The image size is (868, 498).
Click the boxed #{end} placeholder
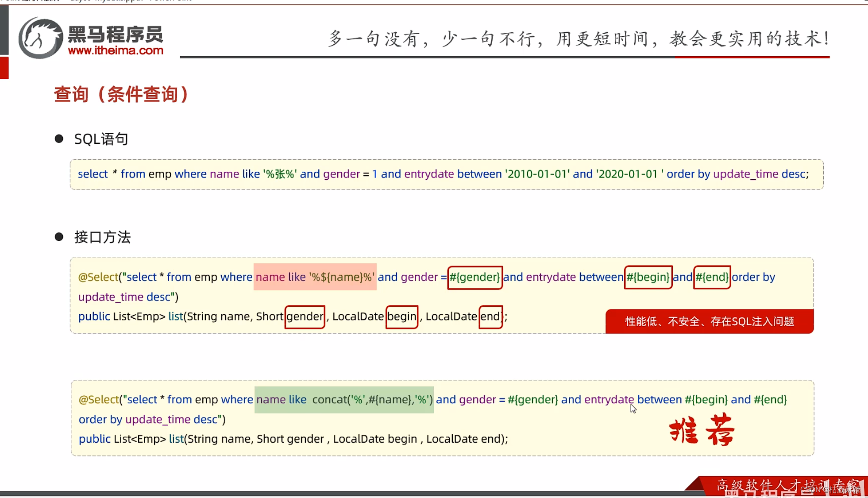712,278
